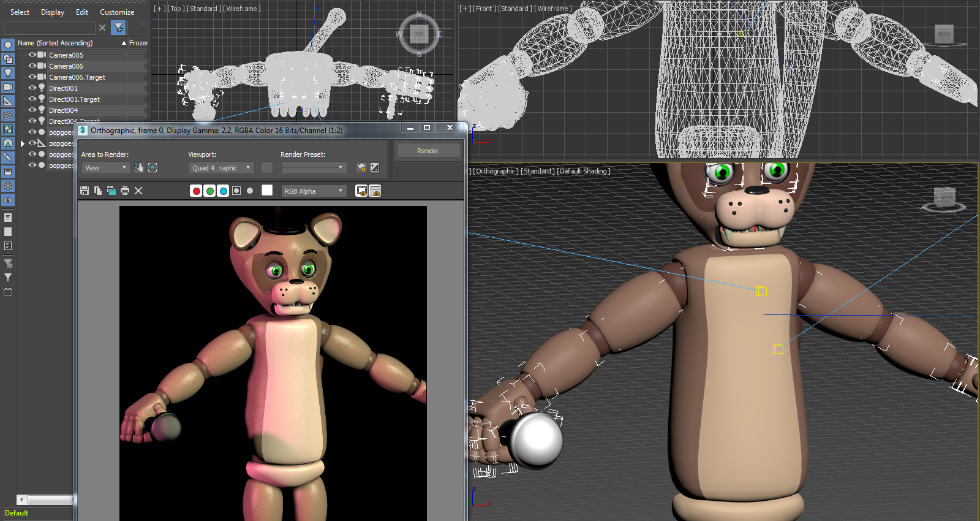Toggle UI display icon in render window
Image resolution: width=980 pixels, height=521 pixels.
375,191
